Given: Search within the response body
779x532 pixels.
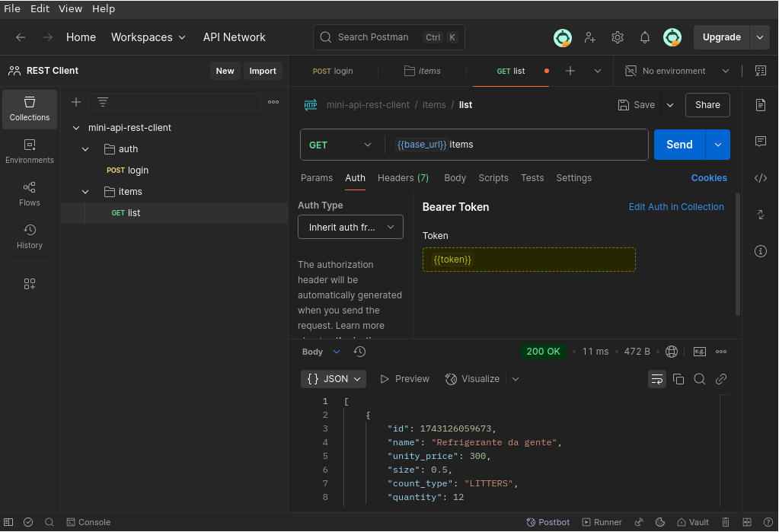Looking at the screenshot, I should [x=700, y=379].
